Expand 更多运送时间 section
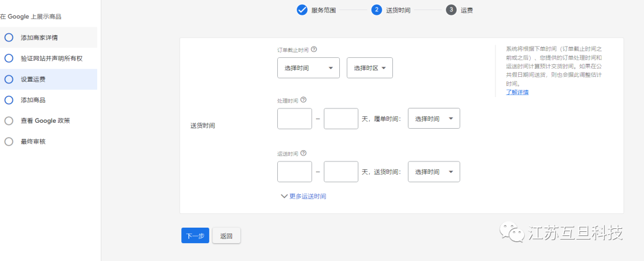 (x=304, y=196)
